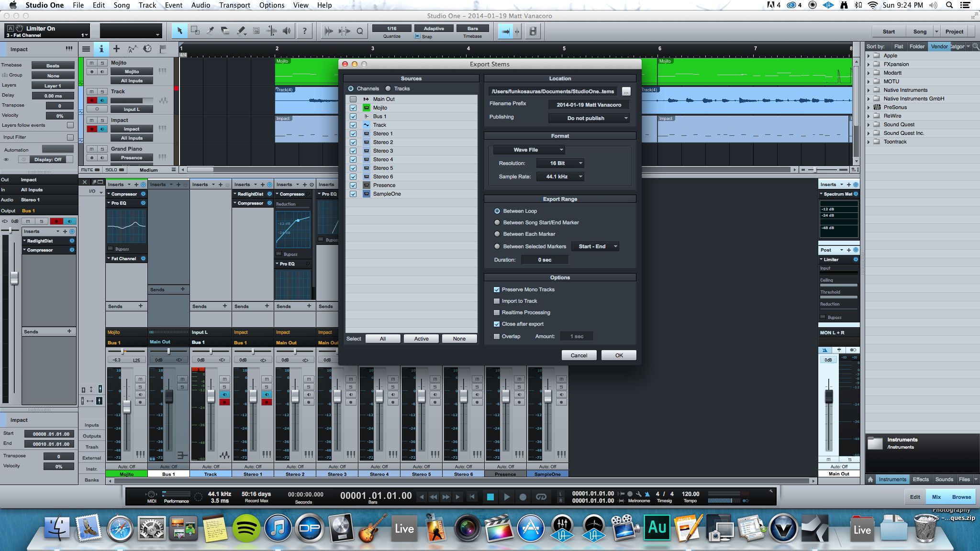Open the Wave File format dropdown
Image resolution: width=980 pixels, height=551 pixels.
(529, 150)
